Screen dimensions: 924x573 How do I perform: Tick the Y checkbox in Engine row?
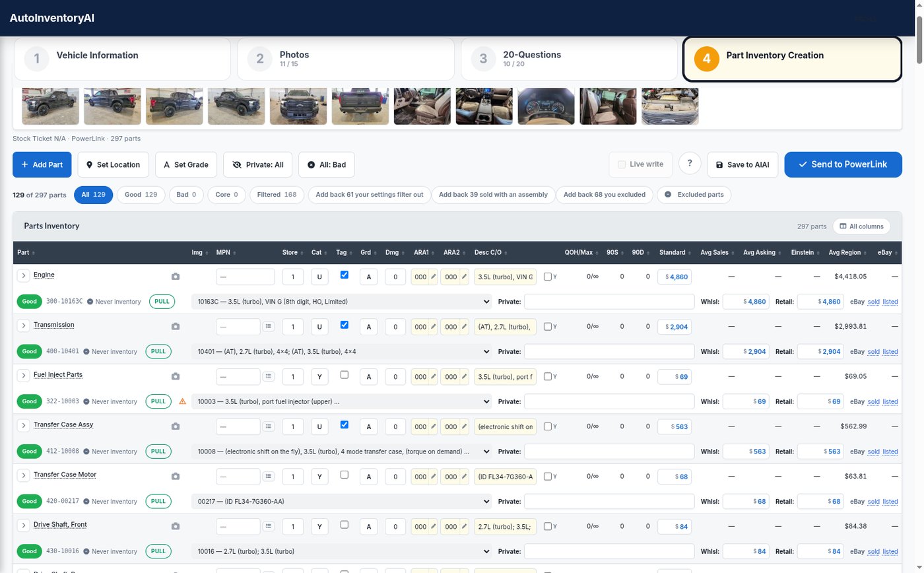click(x=548, y=277)
